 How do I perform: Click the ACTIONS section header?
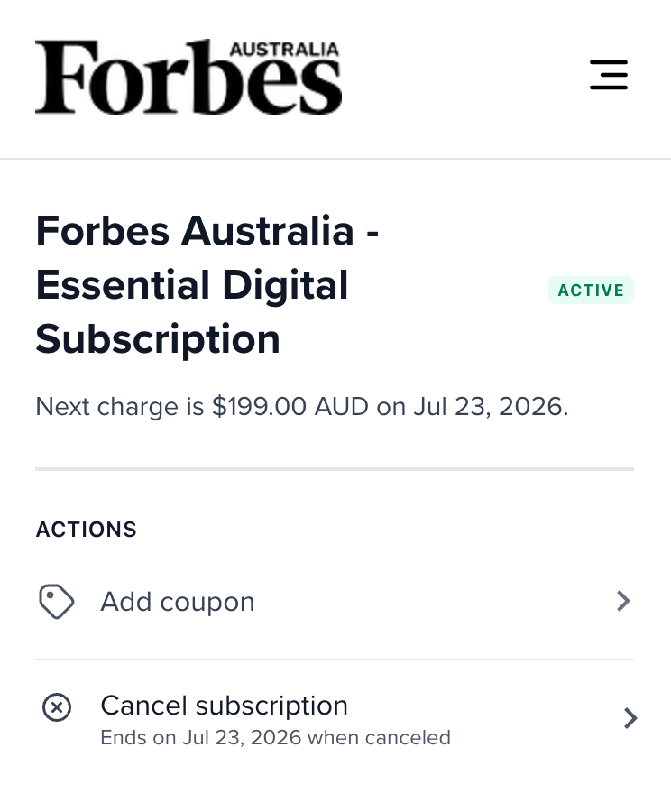(86, 530)
